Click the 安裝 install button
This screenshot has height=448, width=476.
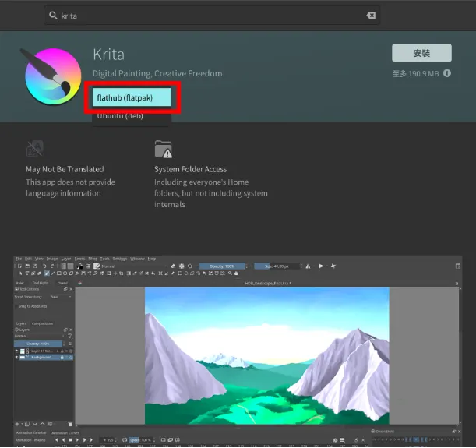click(421, 53)
